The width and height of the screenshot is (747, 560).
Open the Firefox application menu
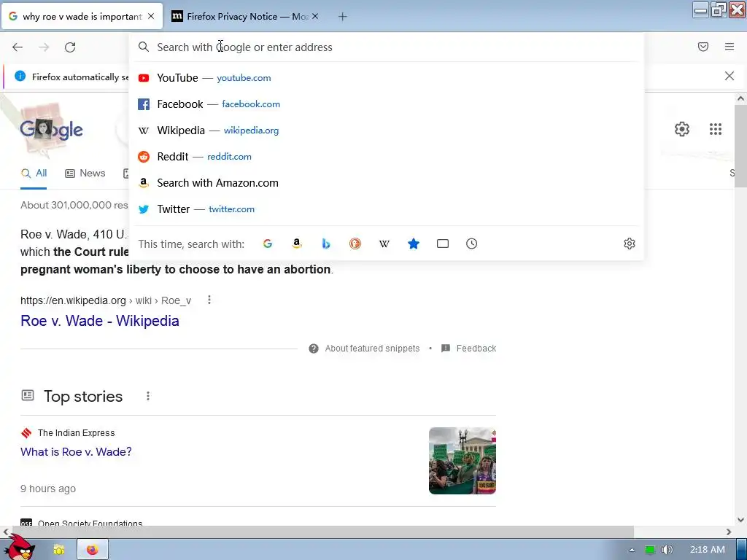click(x=729, y=47)
